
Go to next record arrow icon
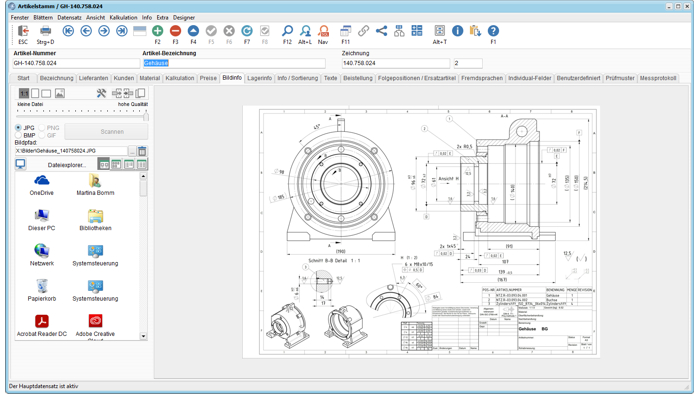pyautogui.click(x=104, y=31)
